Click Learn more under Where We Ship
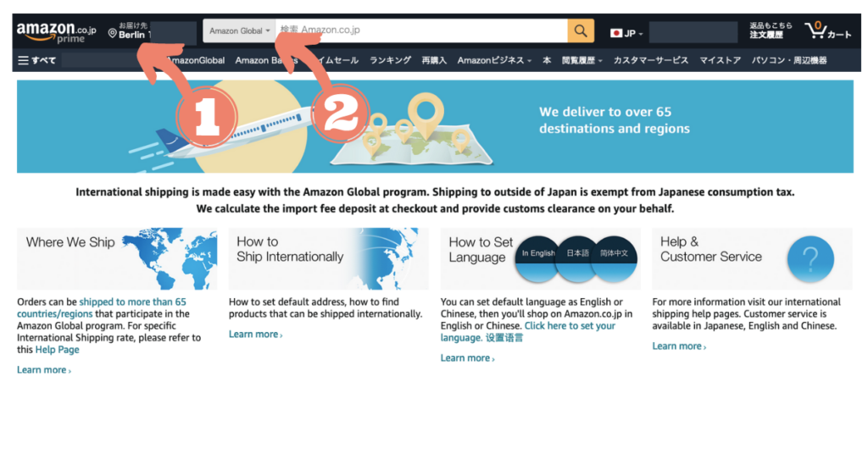The image size is (868, 454). tap(44, 370)
